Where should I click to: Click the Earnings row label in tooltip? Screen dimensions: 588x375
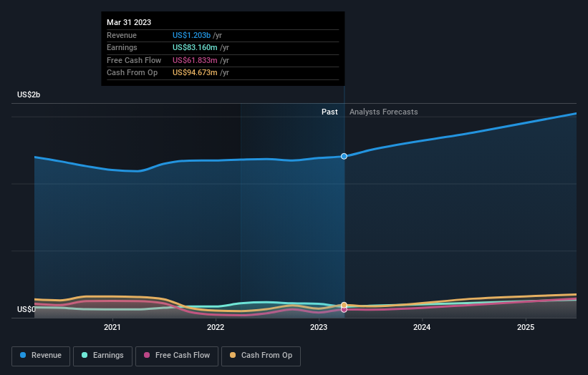122,47
